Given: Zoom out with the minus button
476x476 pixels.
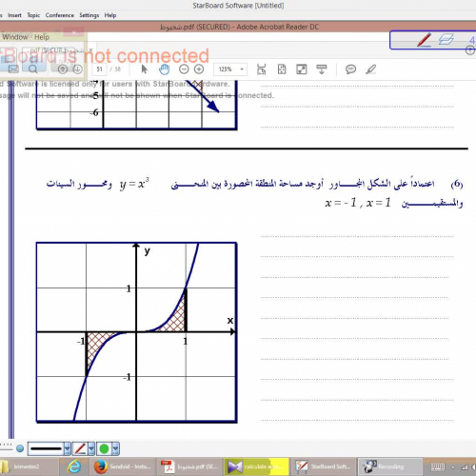Looking at the screenshot, I should click(x=184, y=69).
